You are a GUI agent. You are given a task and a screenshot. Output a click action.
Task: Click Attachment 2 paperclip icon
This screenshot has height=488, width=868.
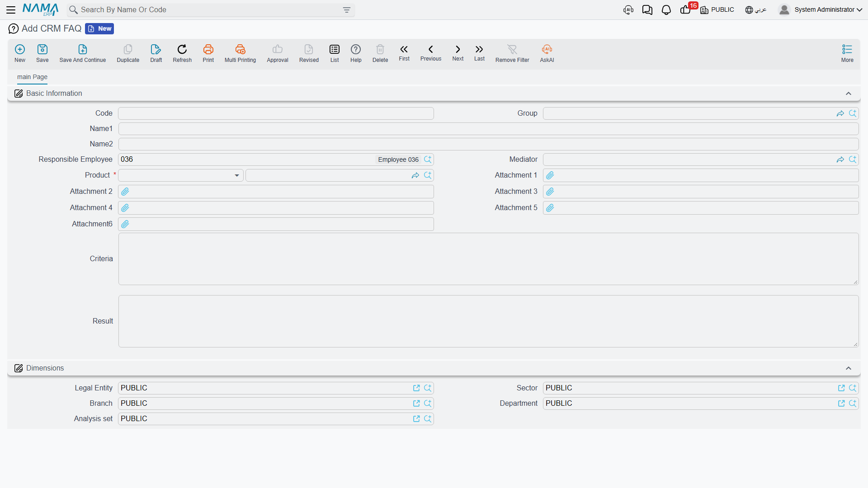point(125,192)
